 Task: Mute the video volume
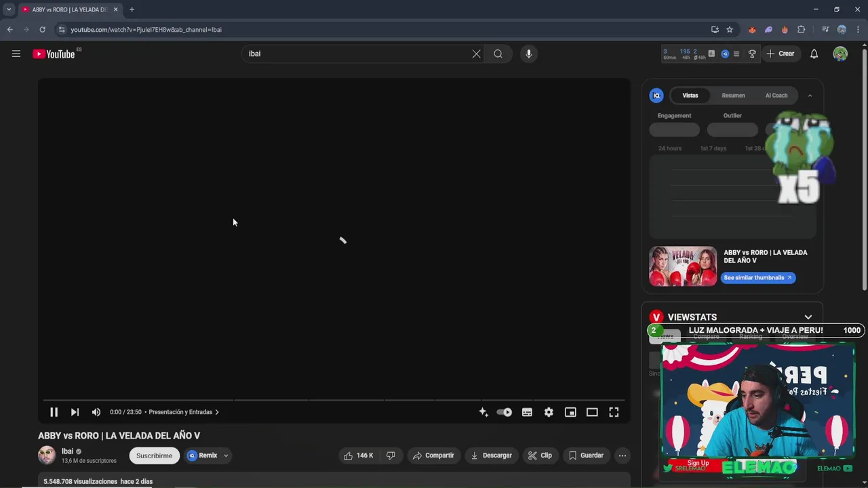[96, 412]
